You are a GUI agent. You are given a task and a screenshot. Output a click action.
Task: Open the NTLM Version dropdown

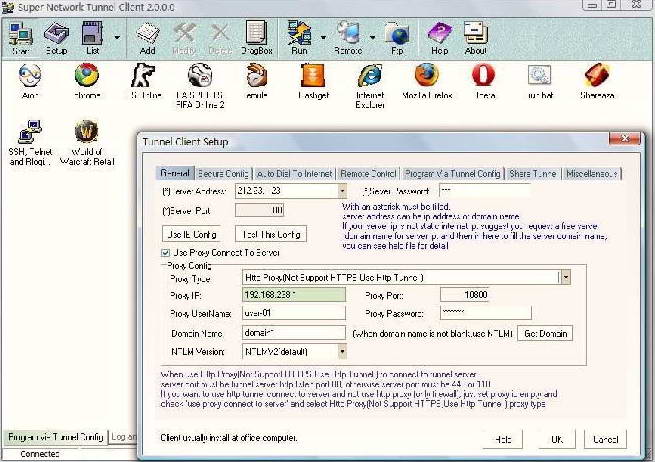(342, 351)
